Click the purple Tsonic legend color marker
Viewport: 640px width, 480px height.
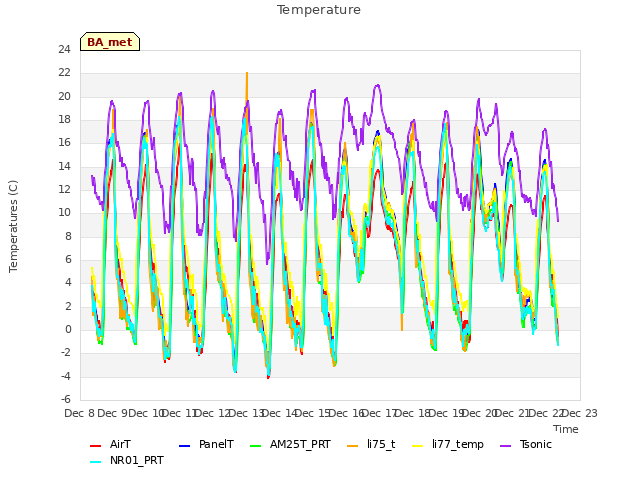506,446
